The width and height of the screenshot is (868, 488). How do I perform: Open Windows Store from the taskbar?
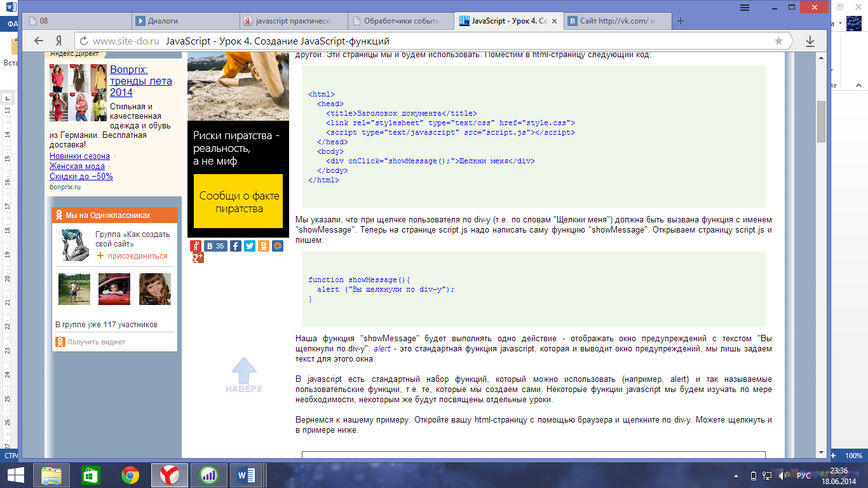[x=90, y=475]
